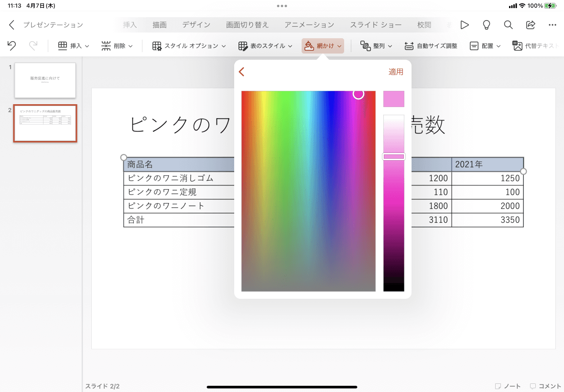The image size is (564, 392).
Task: Tap the 代替テキスト button
Action: [536, 46]
